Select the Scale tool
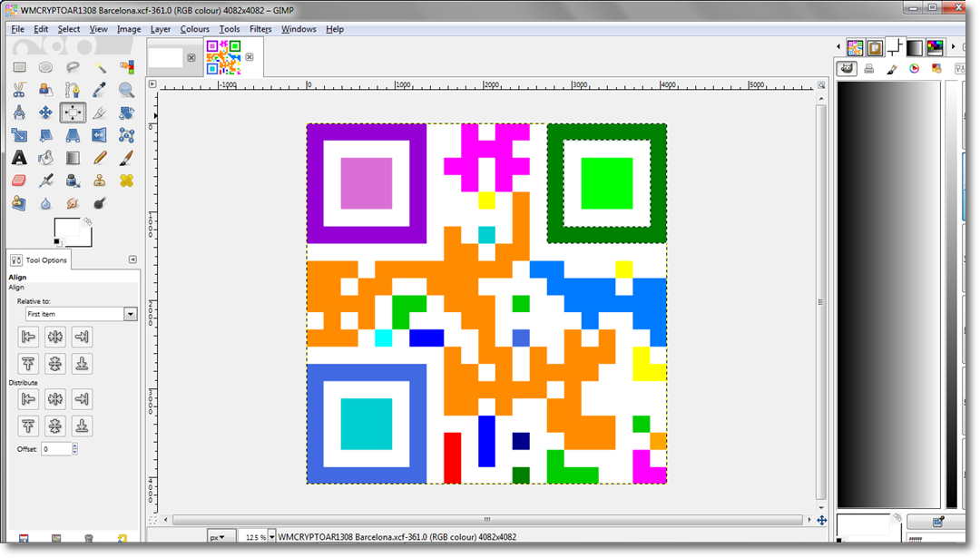 point(19,135)
